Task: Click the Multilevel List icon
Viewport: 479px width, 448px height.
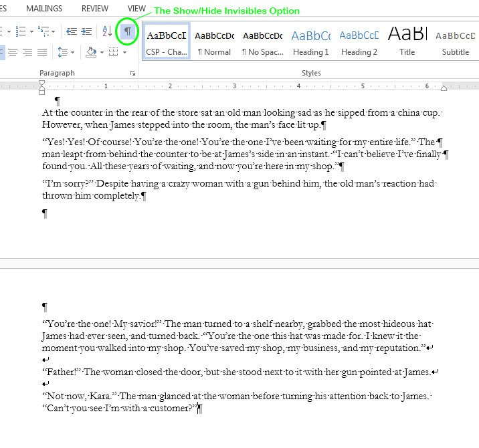Action: [43, 31]
